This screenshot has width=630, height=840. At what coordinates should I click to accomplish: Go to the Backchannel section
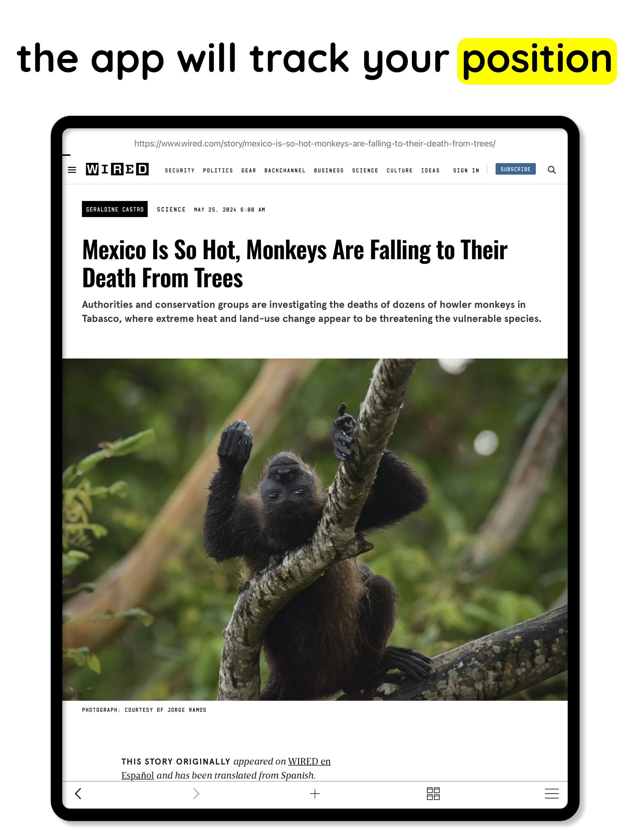click(x=285, y=171)
